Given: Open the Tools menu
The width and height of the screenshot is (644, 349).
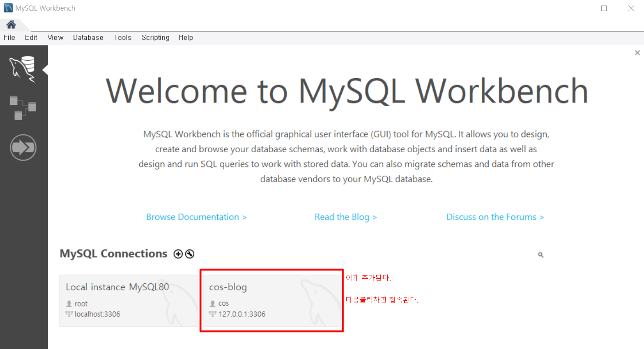Looking at the screenshot, I should [123, 38].
